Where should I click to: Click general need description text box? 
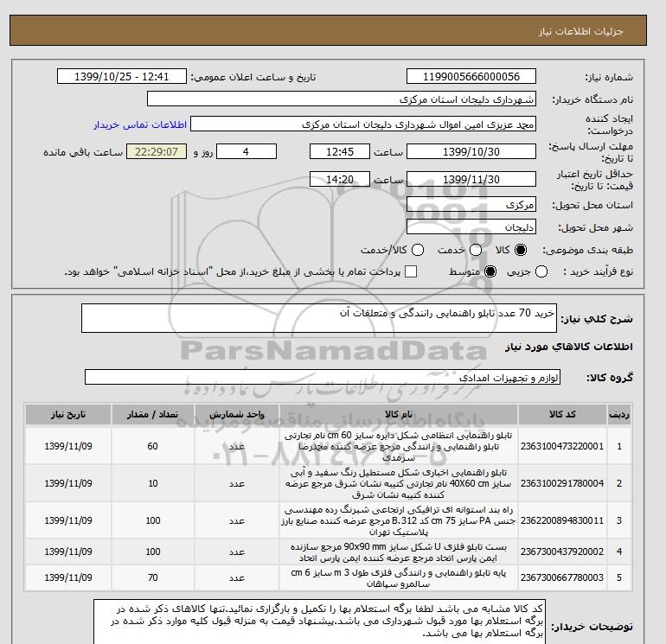click(x=319, y=318)
